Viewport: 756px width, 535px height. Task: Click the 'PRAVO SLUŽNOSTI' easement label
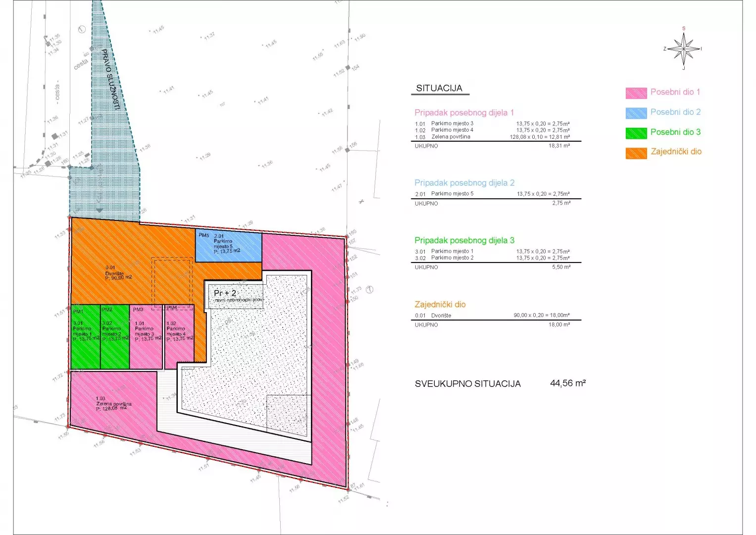pos(111,79)
